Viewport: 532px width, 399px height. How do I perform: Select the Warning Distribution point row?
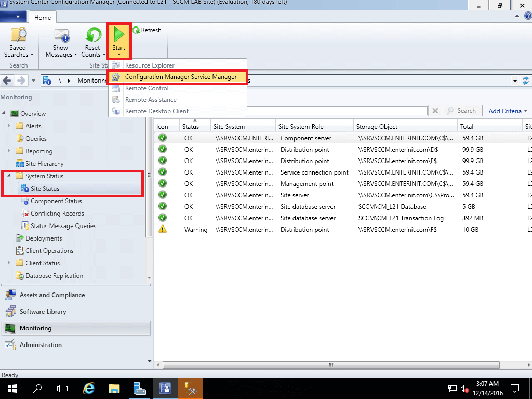pyautogui.click(x=343, y=230)
